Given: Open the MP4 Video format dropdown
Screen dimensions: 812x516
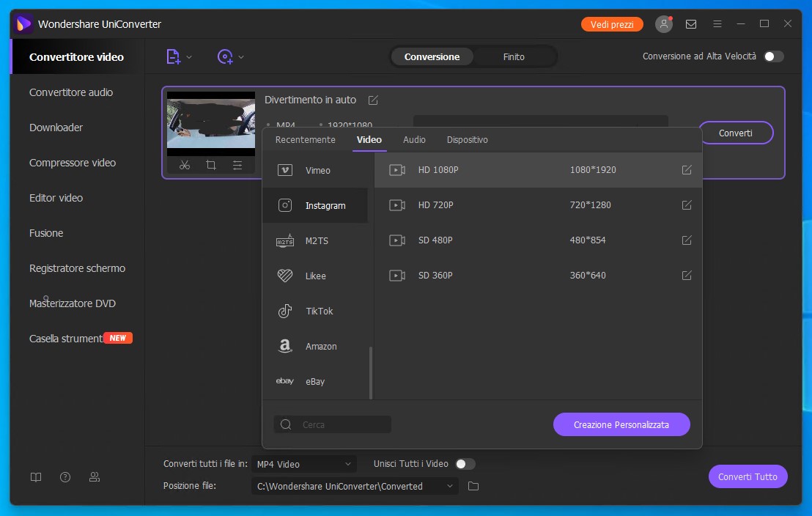Looking at the screenshot, I should pyautogui.click(x=304, y=464).
